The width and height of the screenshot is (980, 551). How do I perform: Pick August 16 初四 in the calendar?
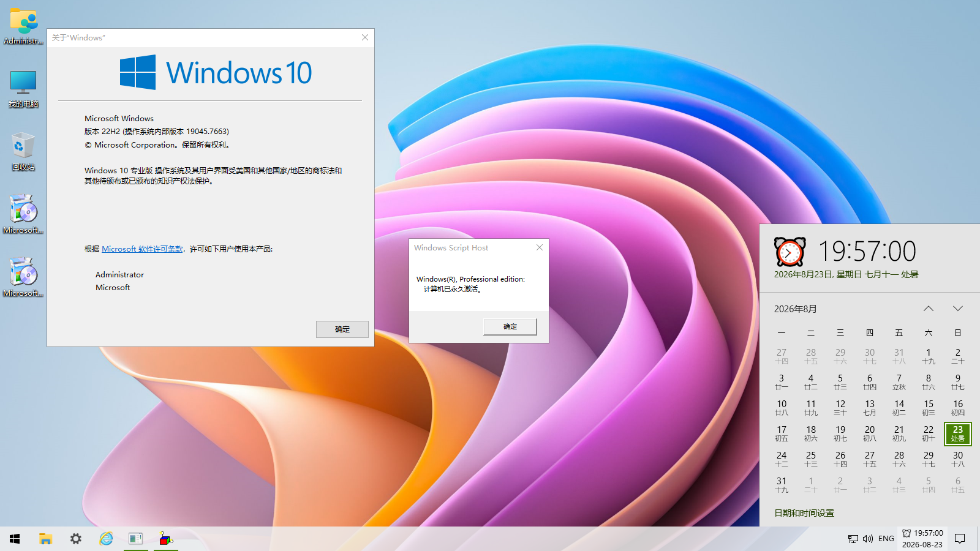pos(958,408)
